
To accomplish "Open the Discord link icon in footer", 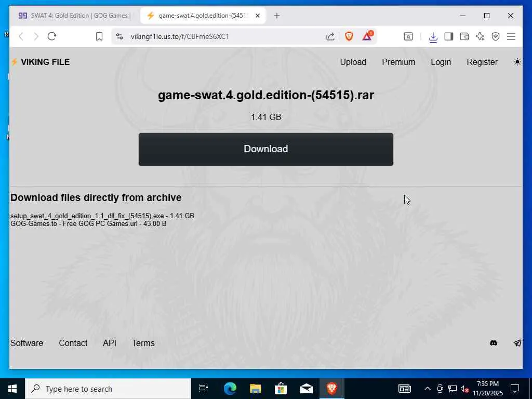I will 494,343.
